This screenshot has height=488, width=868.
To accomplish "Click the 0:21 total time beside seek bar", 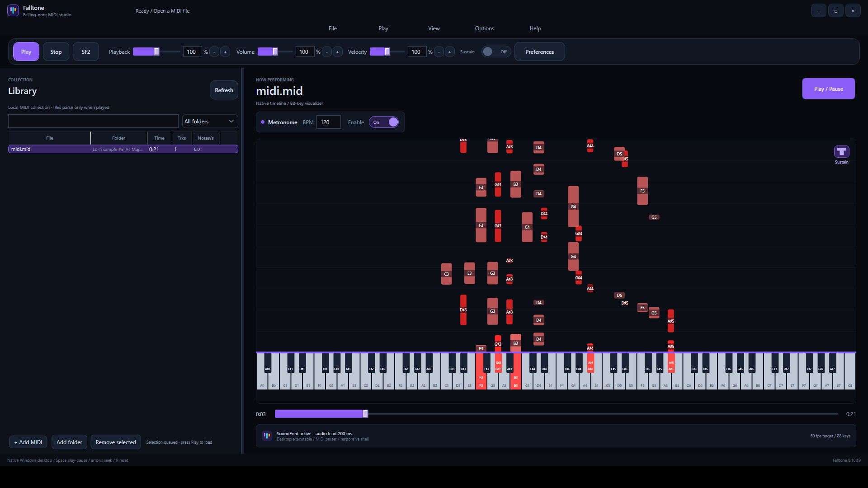I will 851,414.
